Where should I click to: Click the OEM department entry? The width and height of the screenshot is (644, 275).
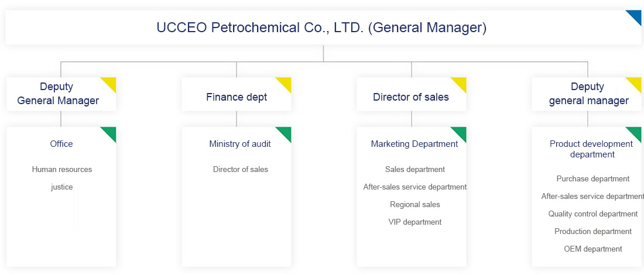593,249
